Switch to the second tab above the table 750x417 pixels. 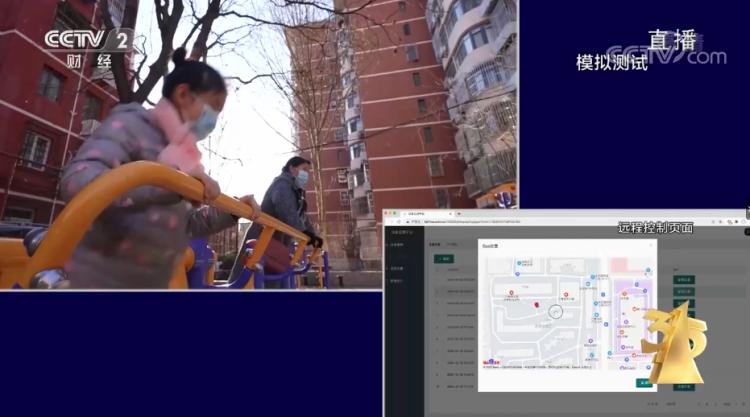[x=452, y=244]
